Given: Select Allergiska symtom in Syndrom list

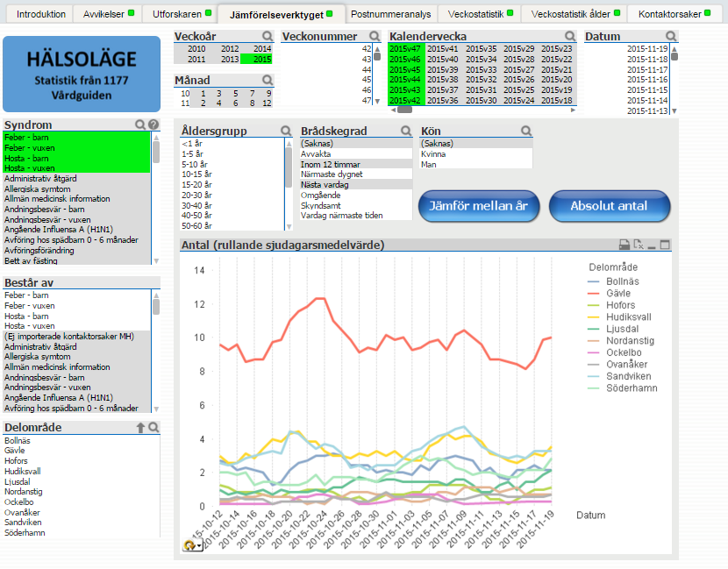Looking at the screenshot, I should tap(76, 188).
